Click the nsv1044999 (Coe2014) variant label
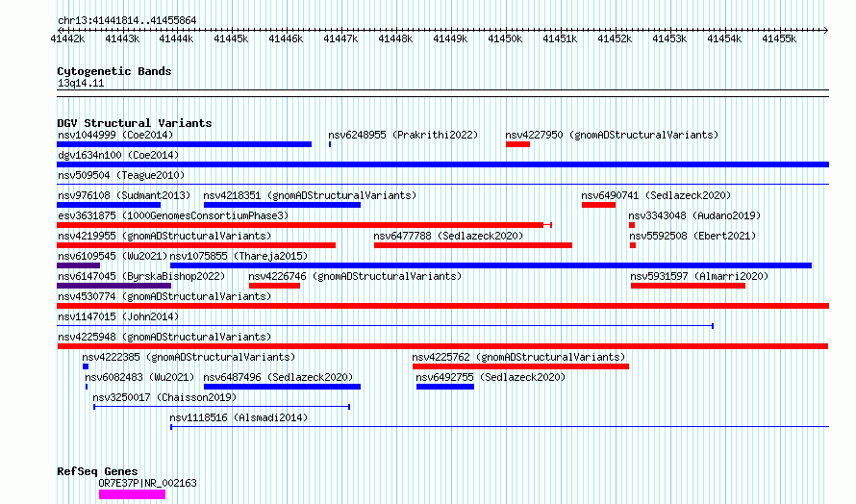This screenshot has width=856, height=504. tap(115, 135)
